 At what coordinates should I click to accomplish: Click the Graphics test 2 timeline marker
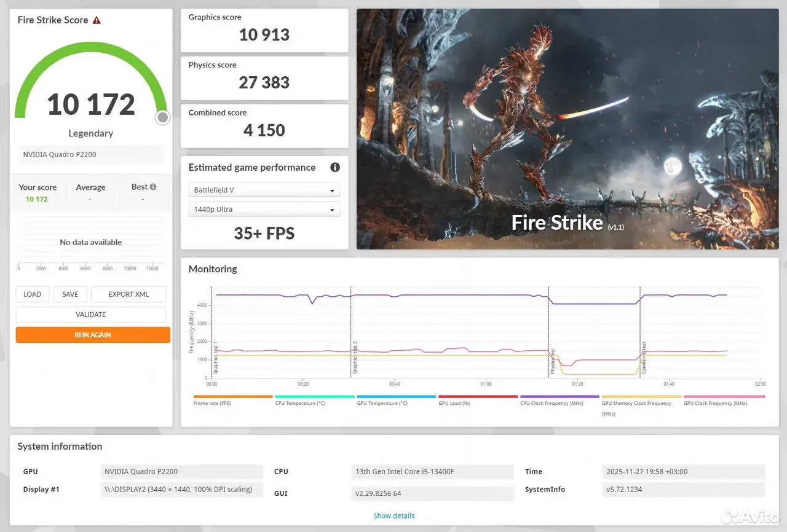tap(354, 358)
